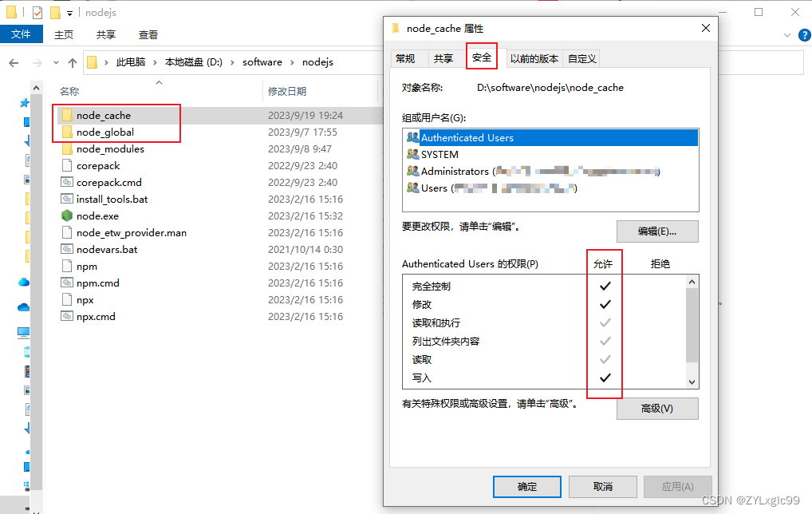Image resolution: width=812 pixels, height=514 pixels.
Task: Click the navigation pane scroll up arrow
Action: (36, 88)
